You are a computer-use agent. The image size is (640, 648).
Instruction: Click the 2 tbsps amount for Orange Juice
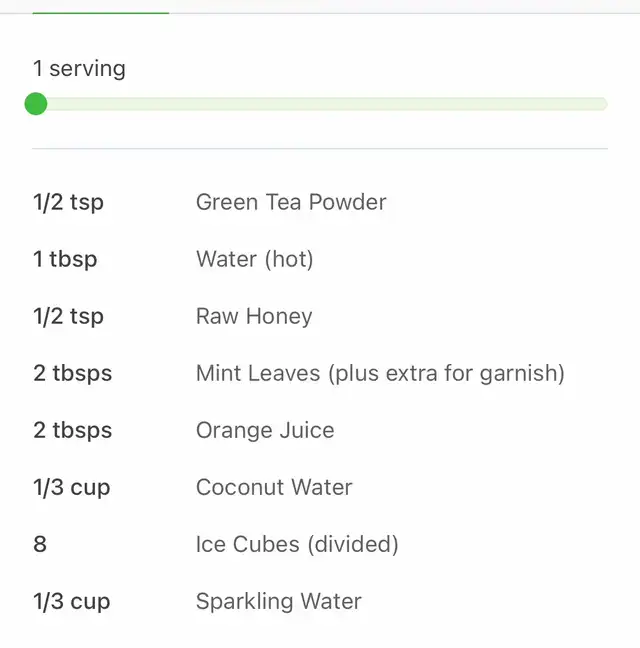click(72, 430)
